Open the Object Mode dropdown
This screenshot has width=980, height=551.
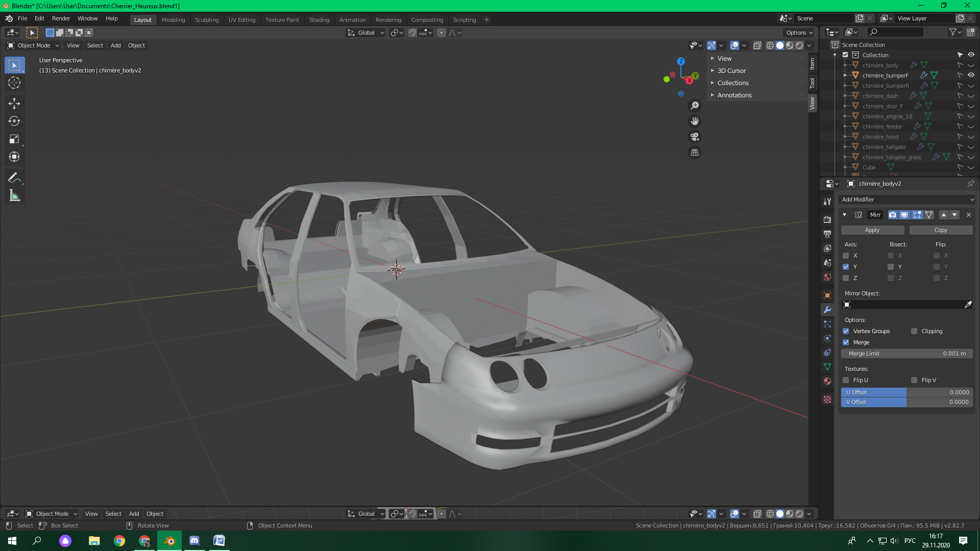click(33, 45)
